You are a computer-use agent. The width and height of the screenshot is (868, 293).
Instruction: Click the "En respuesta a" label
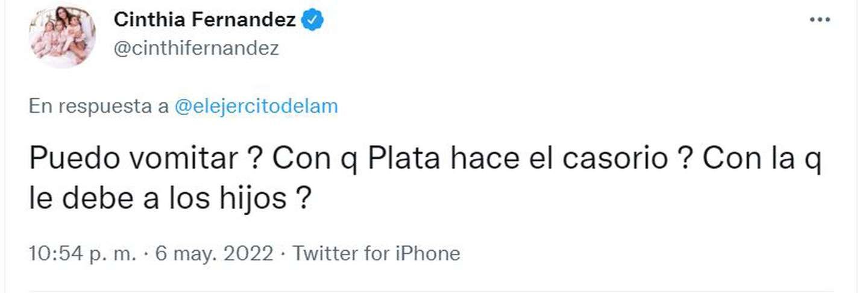99,107
